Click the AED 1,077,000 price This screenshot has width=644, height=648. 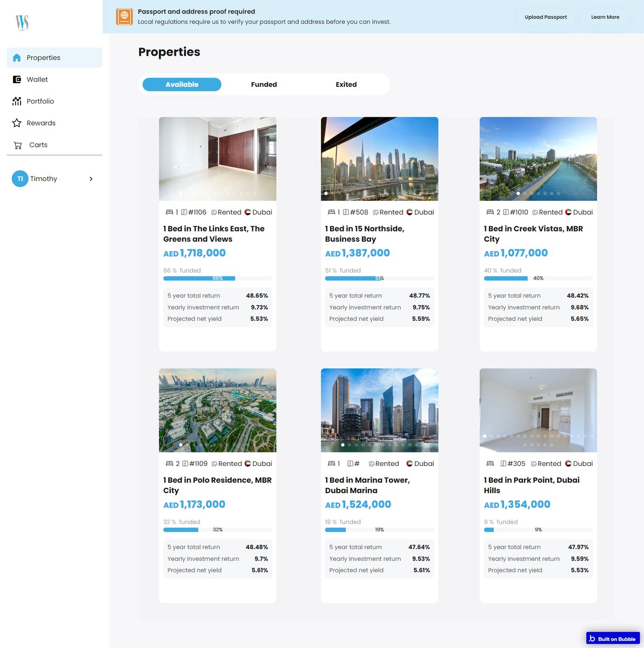click(x=515, y=253)
